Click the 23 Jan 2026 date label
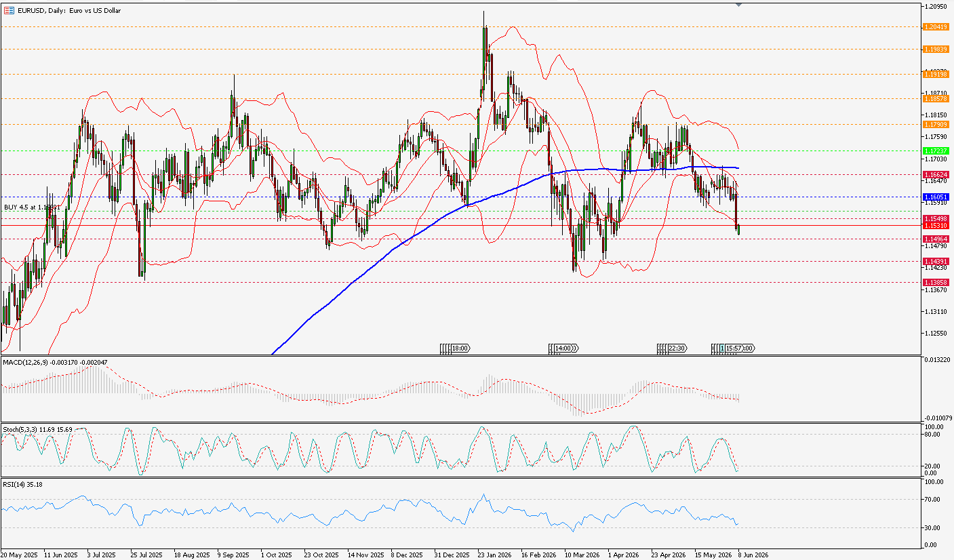This screenshot has height=560, width=954. point(494,555)
